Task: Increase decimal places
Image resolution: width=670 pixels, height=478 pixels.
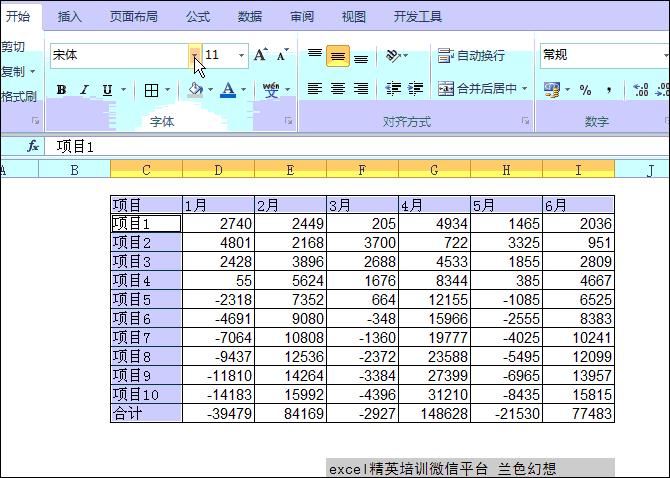Action: pos(640,90)
